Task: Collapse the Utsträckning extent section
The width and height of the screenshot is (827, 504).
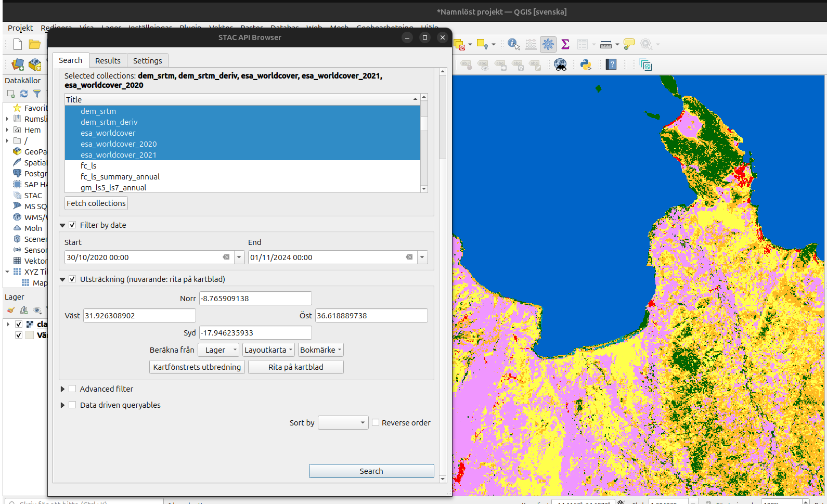Action: point(62,279)
